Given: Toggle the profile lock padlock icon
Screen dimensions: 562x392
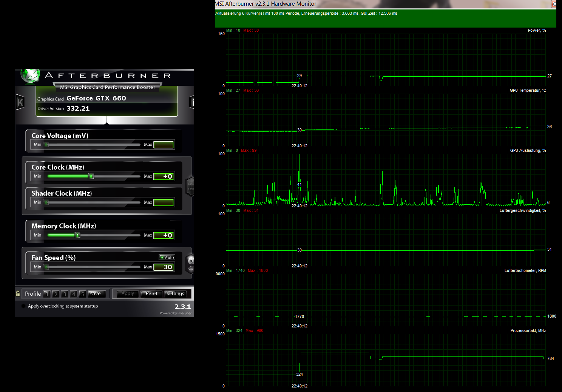Looking at the screenshot, I should (18, 293).
